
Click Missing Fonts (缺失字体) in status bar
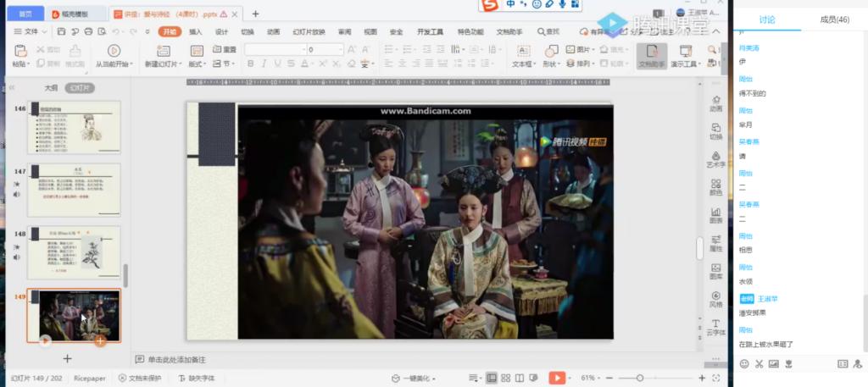pos(197,379)
